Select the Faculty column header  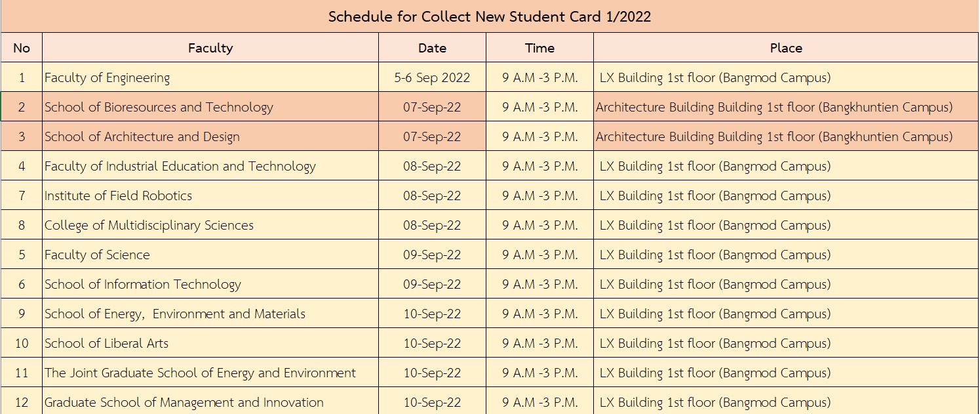tap(210, 48)
